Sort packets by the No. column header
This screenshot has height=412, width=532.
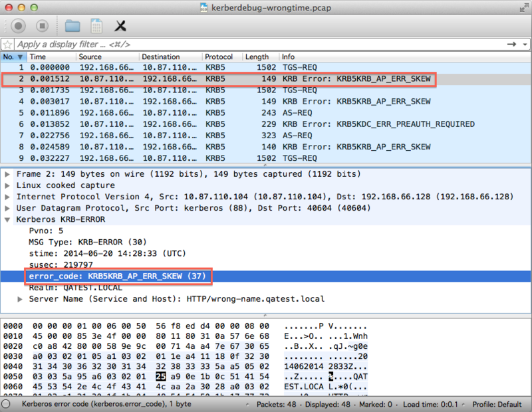pos(13,56)
